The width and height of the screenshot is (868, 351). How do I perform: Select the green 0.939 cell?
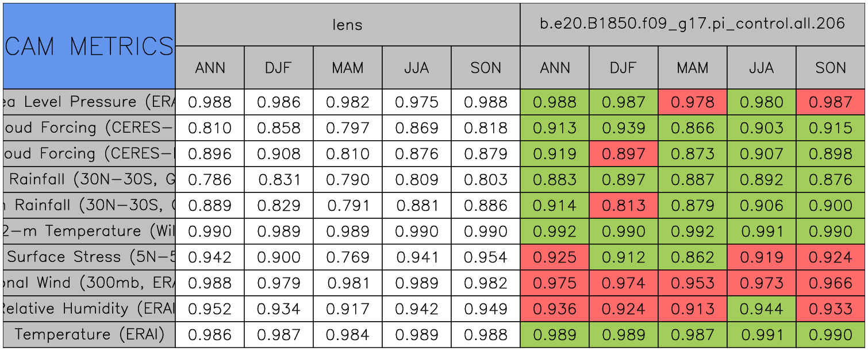tap(623, 128)
